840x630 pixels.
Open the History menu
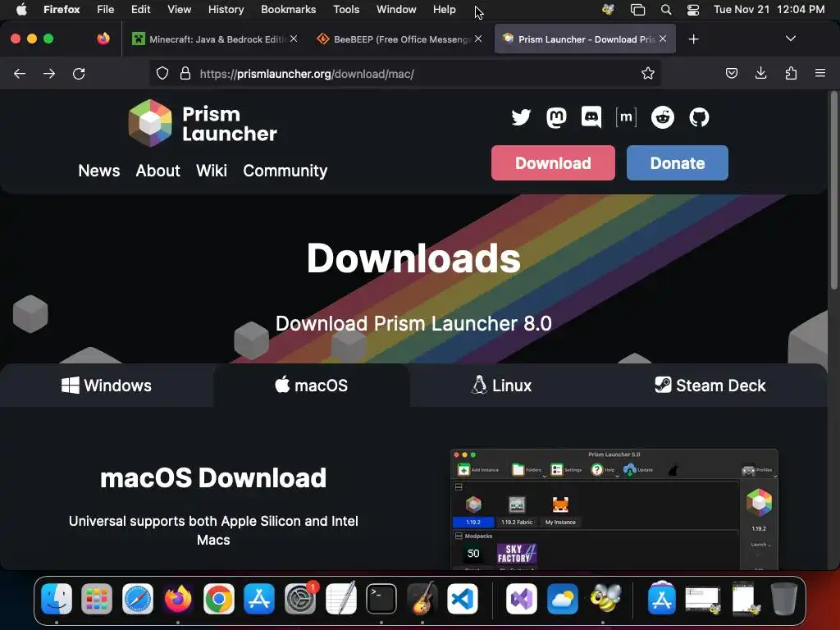226,10
